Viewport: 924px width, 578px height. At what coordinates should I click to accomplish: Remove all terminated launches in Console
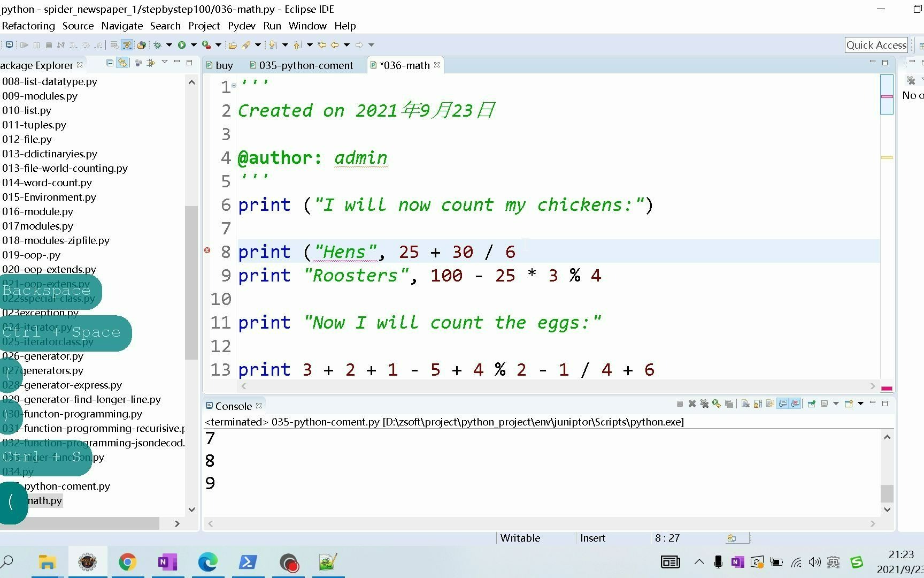point(704,404)
